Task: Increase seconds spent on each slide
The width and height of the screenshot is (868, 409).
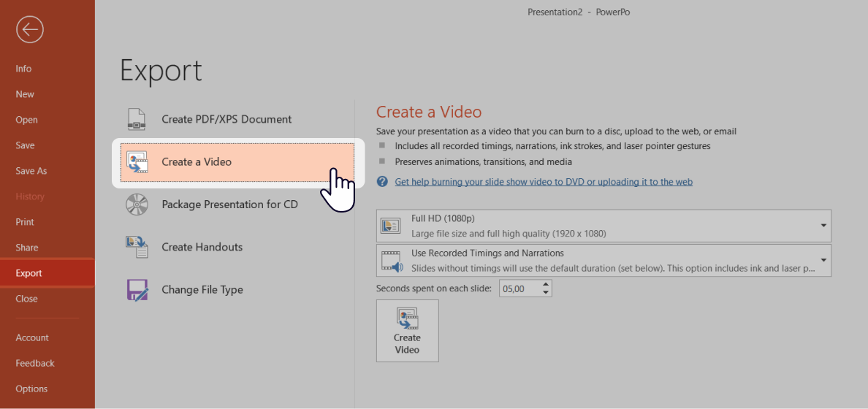Action: coord(547,284)
